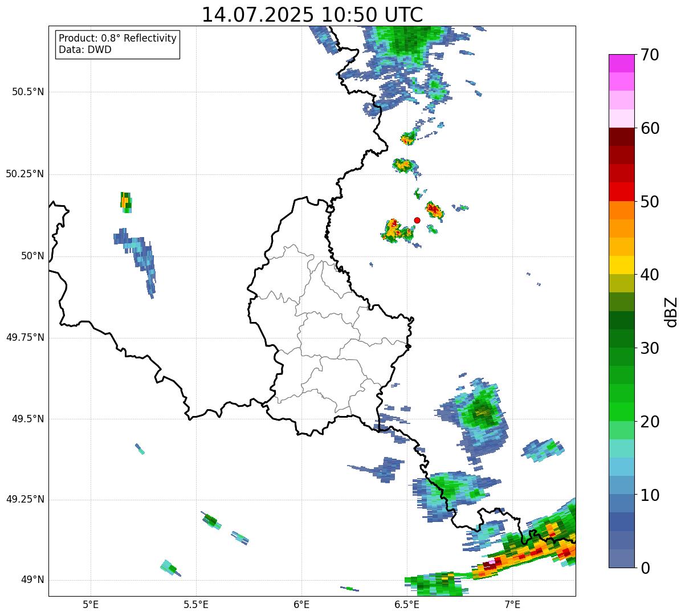Image resolution: width=685 pixels, height=616 pixels.
Task: Click the 'Data: DWD' text
Action: tap(85, 50)
